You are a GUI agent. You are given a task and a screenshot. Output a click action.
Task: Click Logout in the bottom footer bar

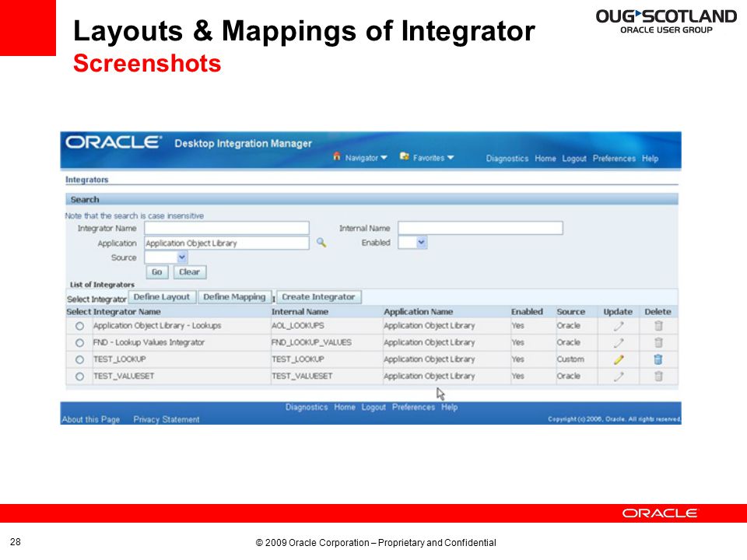click(x=373, y=407)
